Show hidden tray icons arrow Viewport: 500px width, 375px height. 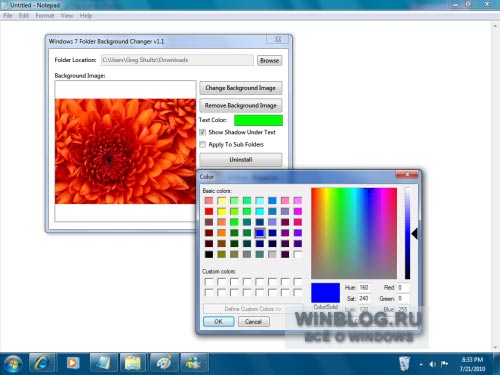pyautogui.click(x=421, y=365)
